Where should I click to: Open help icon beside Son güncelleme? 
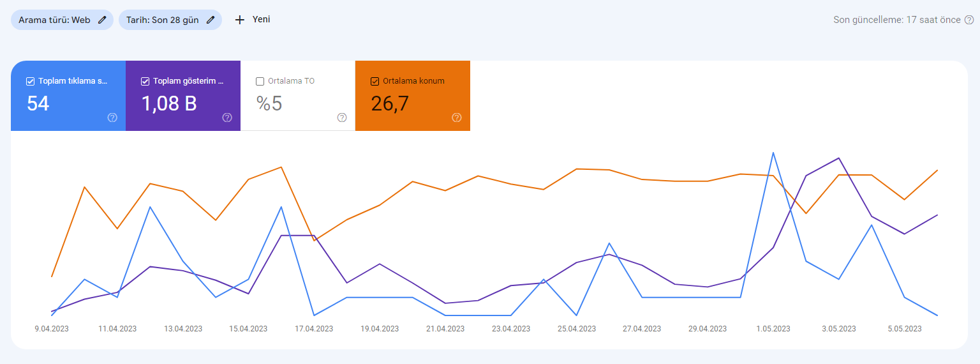click(969, 20)
